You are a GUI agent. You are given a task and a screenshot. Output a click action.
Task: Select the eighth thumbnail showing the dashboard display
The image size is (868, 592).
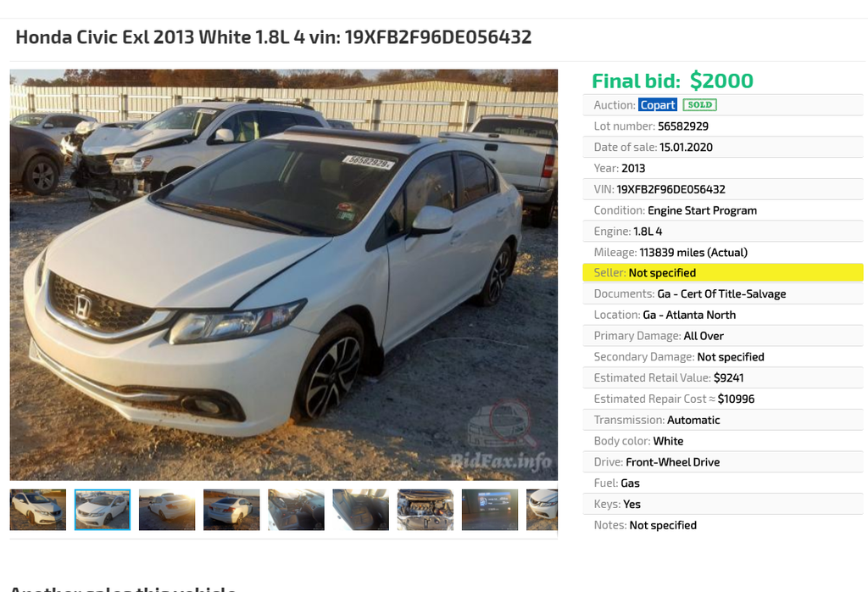pyautogui.click(x=490, y=510)
